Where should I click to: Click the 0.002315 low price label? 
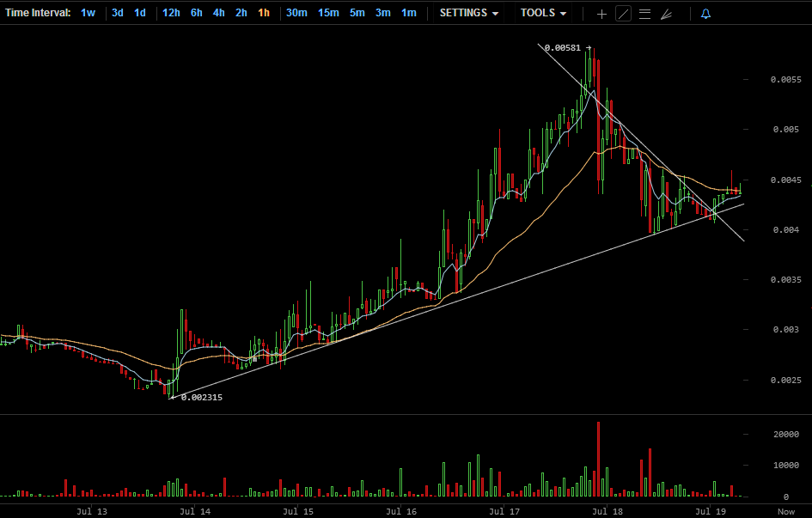point(201,398)
